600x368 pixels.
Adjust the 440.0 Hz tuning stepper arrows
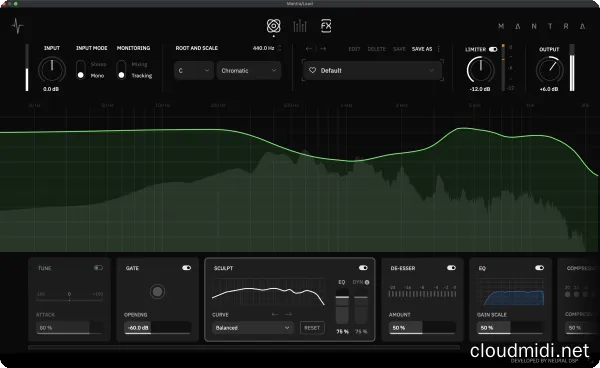click(280, 48)
